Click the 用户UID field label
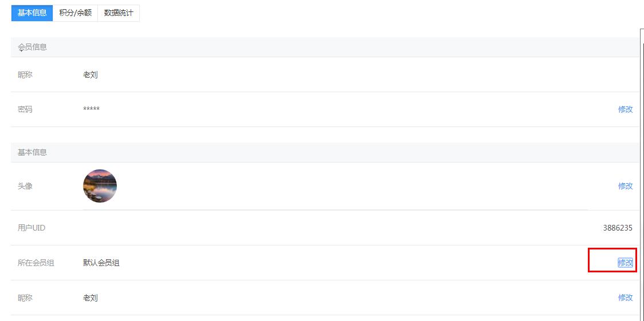 click(x=31, y=228)
